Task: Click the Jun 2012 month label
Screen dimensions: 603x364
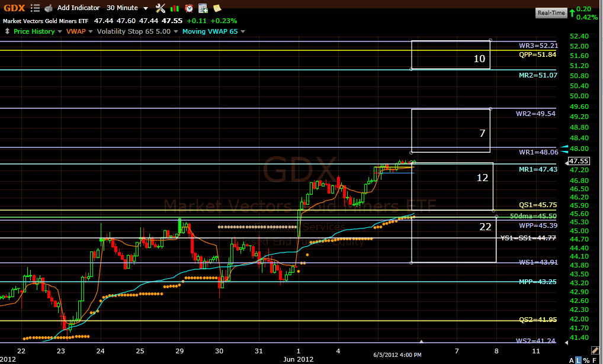Action: 299,359
